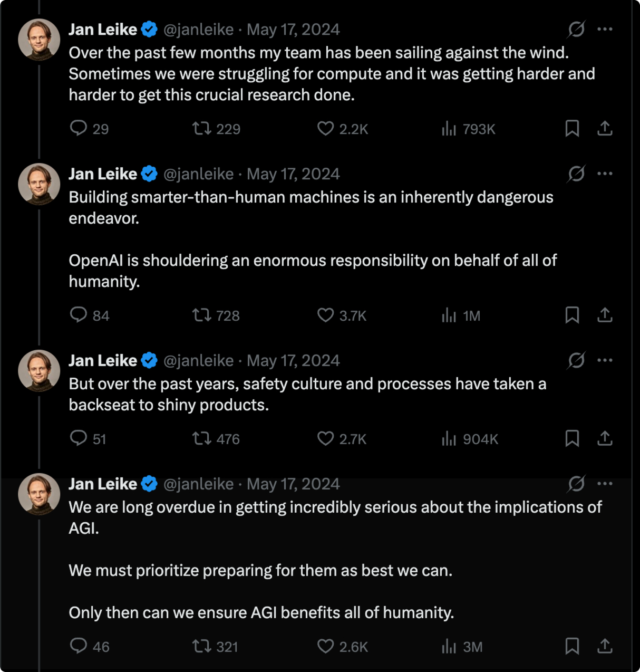The width and height of the screenshot is (640, 672).
Task: View analytics showing 904K views
Action: (470, 438)
